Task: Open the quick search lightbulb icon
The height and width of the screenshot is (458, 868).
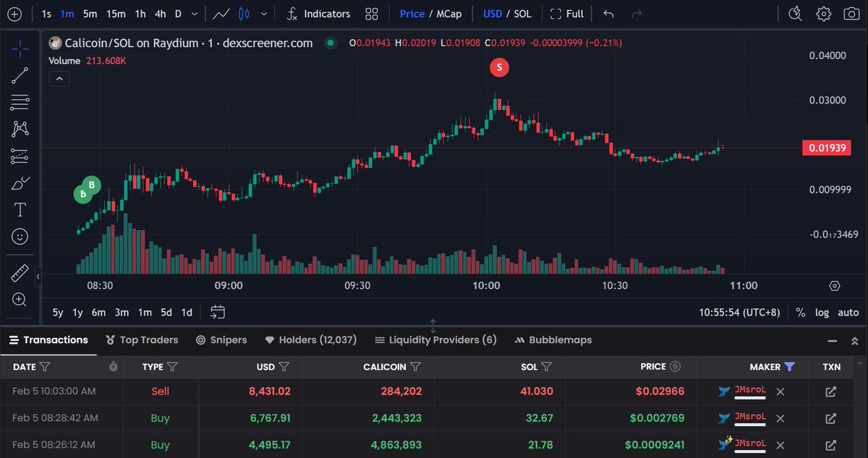Action: (x=796, y=14)
